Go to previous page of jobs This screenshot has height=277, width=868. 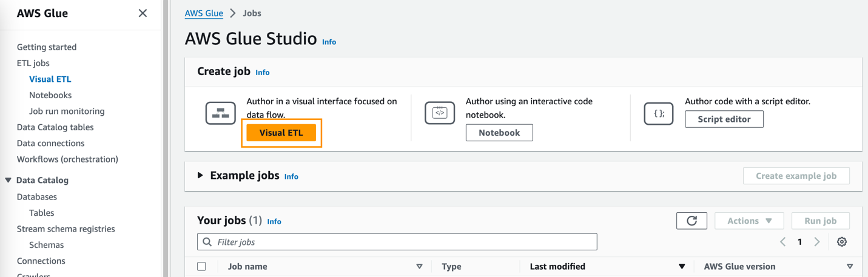click(783, 242)
